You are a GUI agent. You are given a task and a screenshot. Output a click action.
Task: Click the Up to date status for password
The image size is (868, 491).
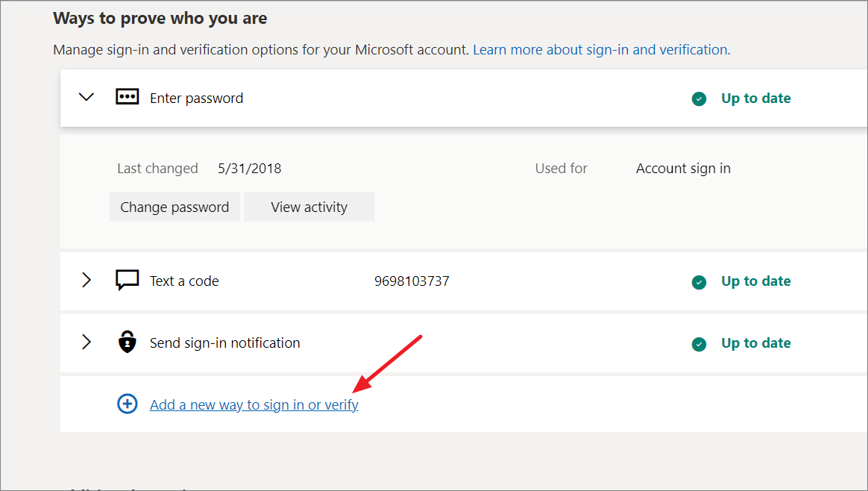[x=755, y=98]
